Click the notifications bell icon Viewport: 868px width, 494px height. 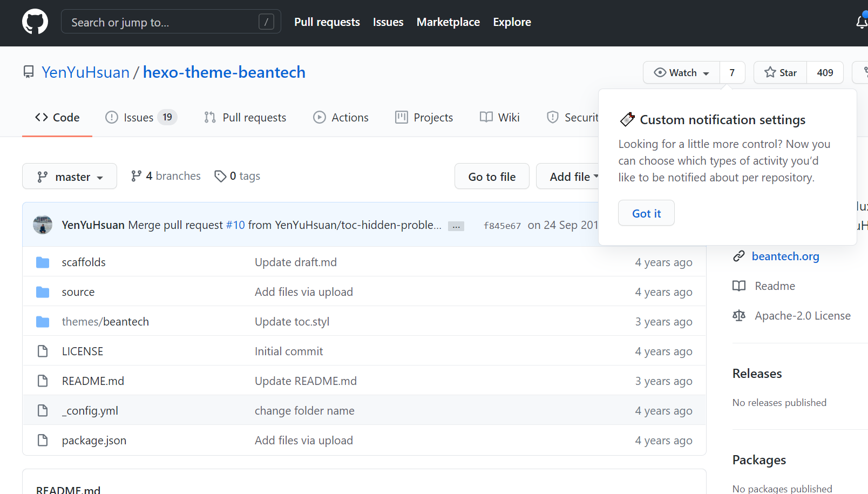click(862, 22)
